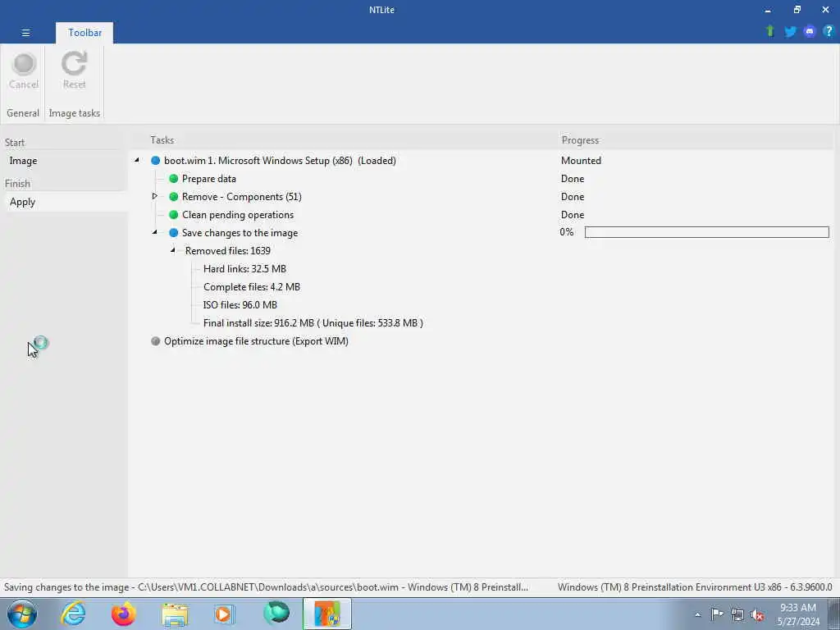
Task: Open the hamburger menu button
Action: (x=25, y=33)
